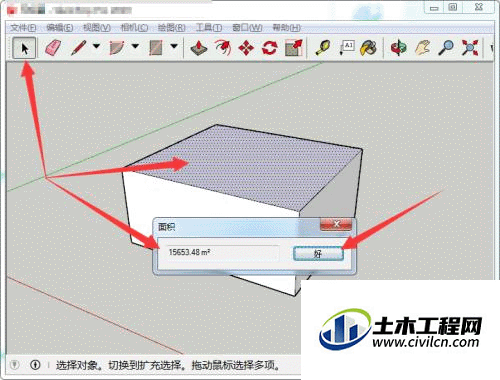Expand the Pencil tool dropdown arrow
This screenshot has height=380, width=500.
coord(96,46)
